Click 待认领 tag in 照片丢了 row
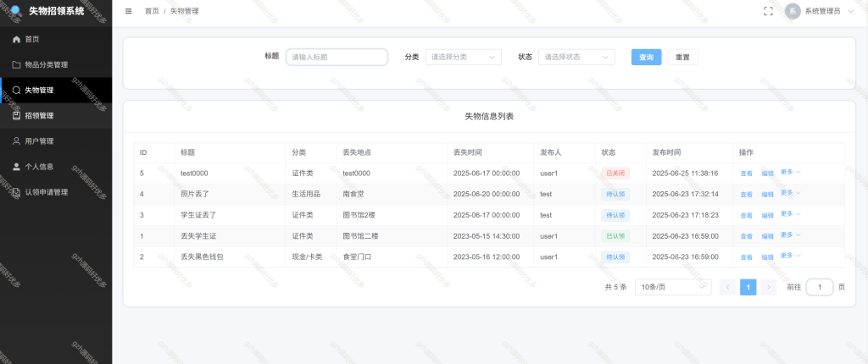 tap(615, 194)
